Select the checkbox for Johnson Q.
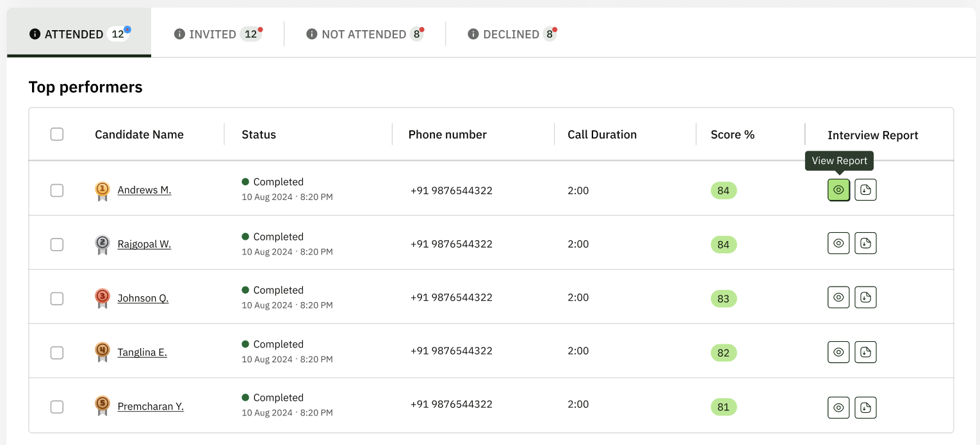The height and width of the screenshot is (445, 980). pos(57,298)
